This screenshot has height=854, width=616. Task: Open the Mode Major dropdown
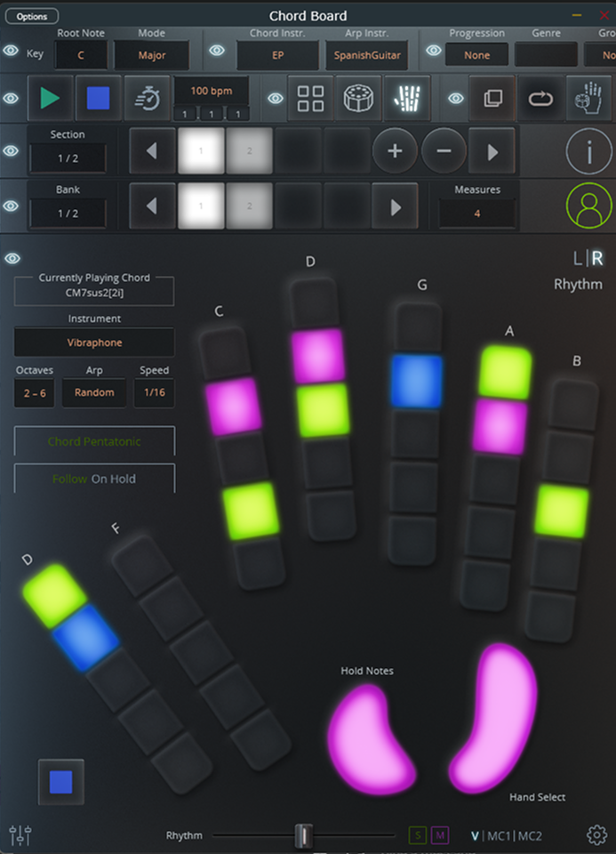pyautogui.click(x=152, y=55)
